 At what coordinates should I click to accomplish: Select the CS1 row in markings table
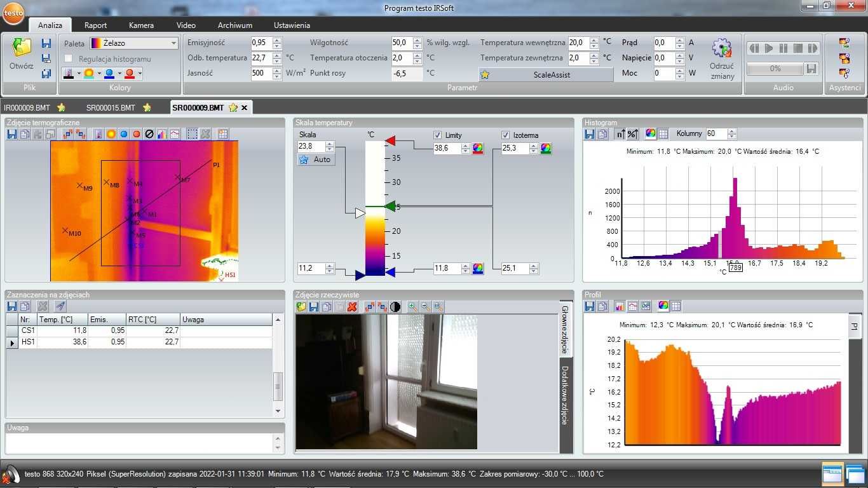[x=139, y=331]
